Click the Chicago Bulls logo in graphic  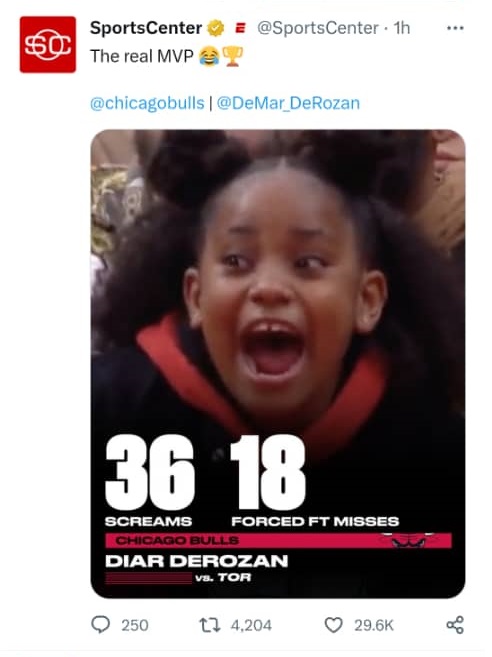pyautogui.click(x=407, y=540)
